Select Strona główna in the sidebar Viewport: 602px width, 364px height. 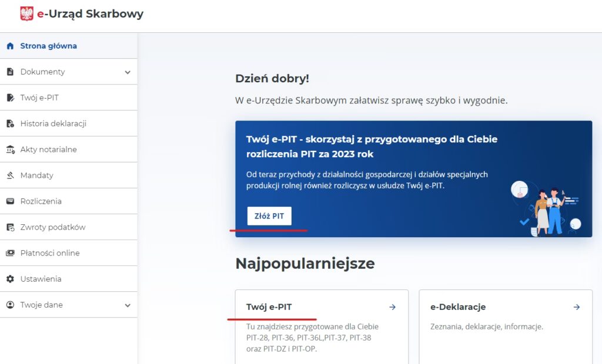pyautogui.click(x=48, y=46)
